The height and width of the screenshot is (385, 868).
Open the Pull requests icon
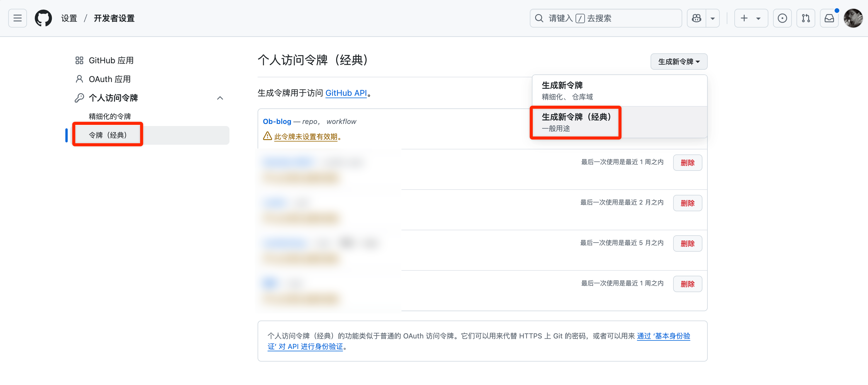point(806,18)
